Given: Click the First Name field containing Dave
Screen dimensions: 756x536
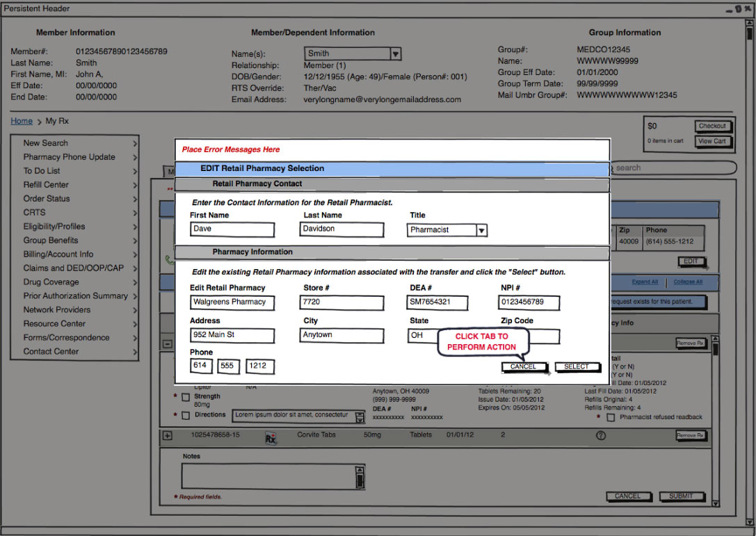Looking at the screenshot, I should 232,229.
